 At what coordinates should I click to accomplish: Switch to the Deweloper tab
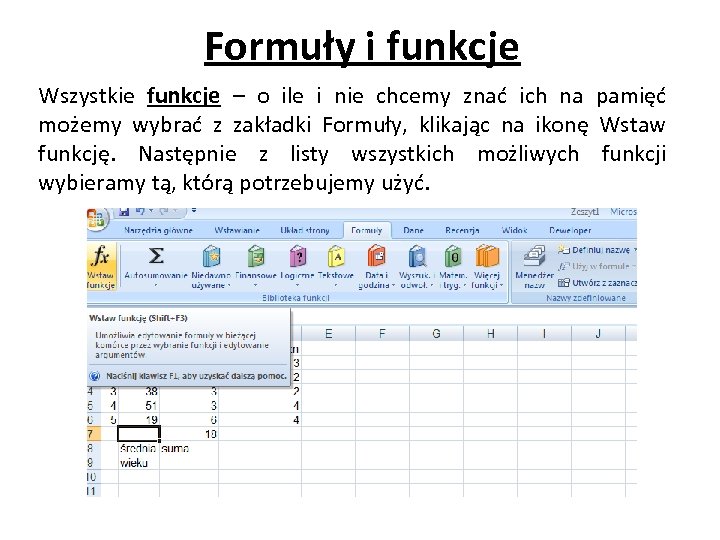click(570, 231)
